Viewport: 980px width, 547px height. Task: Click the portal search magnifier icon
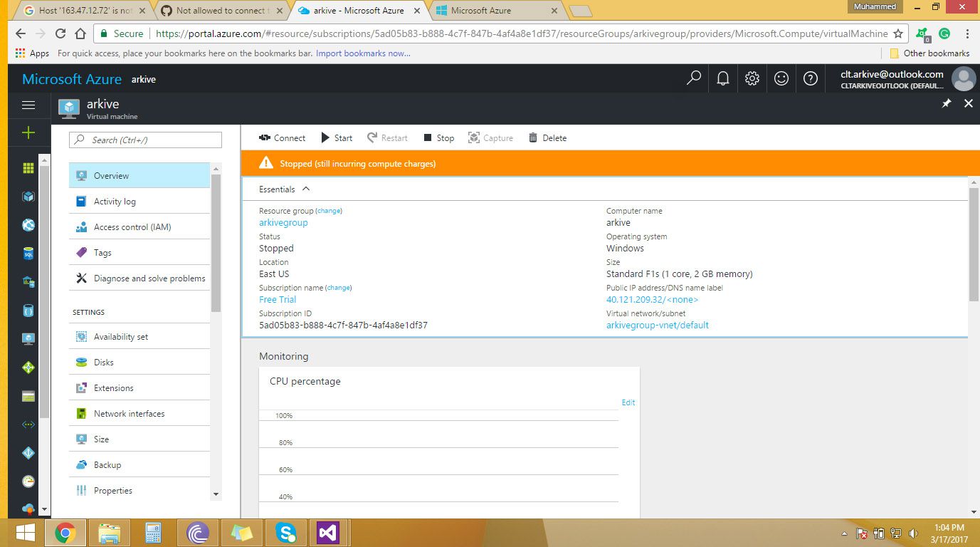pos(693,79)
